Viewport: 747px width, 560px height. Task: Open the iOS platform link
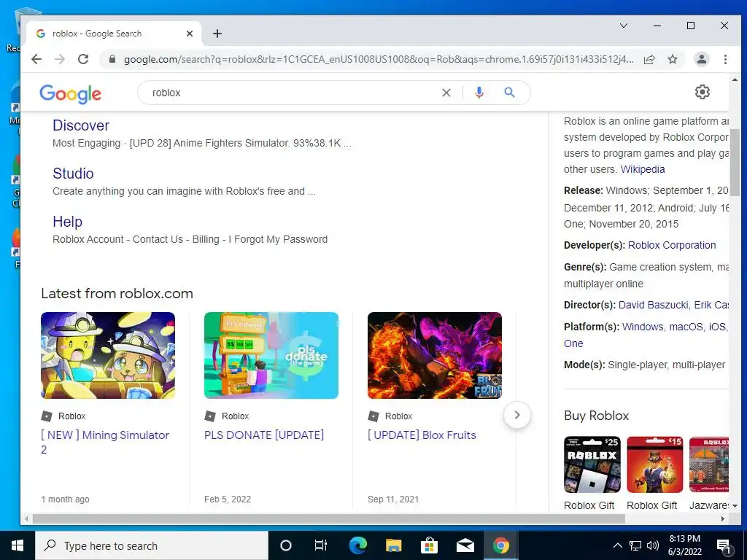coord(716,327)
